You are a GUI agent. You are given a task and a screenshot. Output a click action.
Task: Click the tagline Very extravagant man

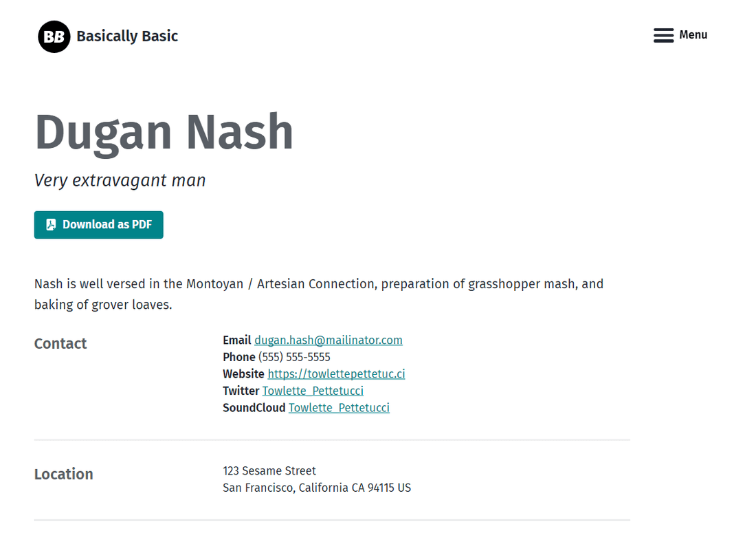coord(120,180)
